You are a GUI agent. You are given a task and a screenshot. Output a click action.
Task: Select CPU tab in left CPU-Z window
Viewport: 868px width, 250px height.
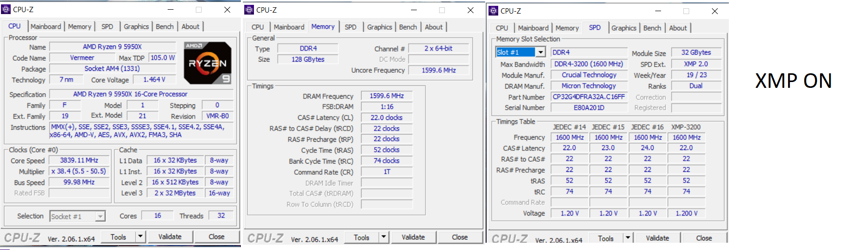pos(15,26)
